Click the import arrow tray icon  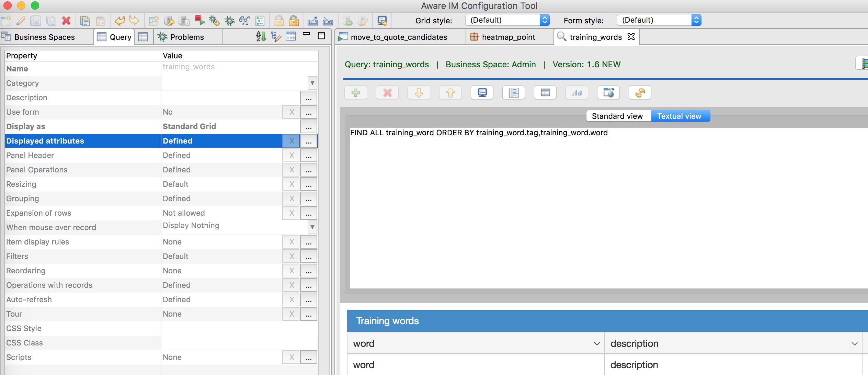tap(328, 21)
